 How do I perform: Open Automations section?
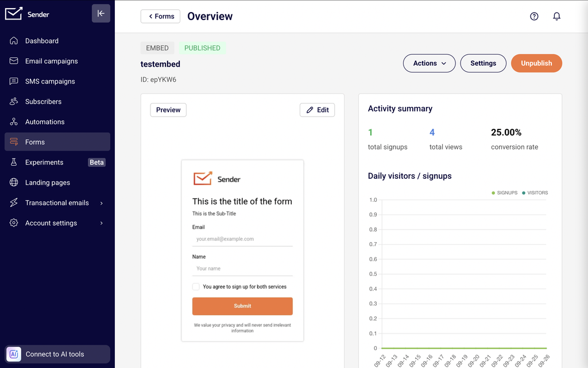click(57, 122)
